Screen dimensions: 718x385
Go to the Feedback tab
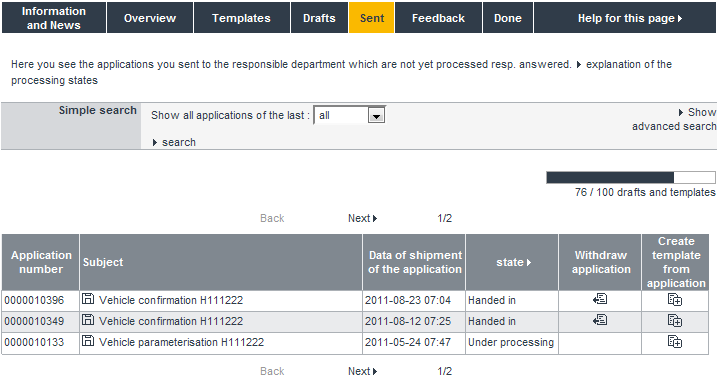[x=438, y=18]
